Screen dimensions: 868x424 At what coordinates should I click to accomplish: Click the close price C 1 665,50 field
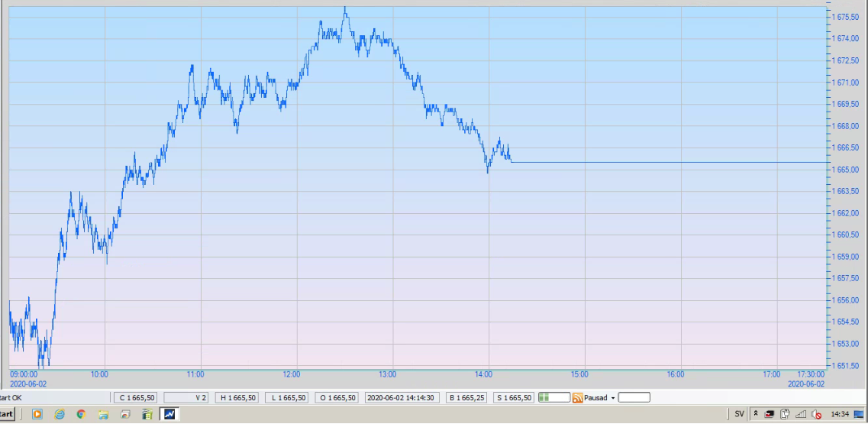tap(137, 397)
